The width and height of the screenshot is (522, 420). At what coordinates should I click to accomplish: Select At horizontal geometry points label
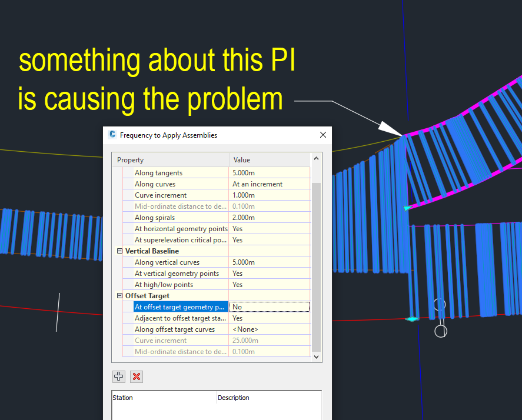[x=181, y=229]
